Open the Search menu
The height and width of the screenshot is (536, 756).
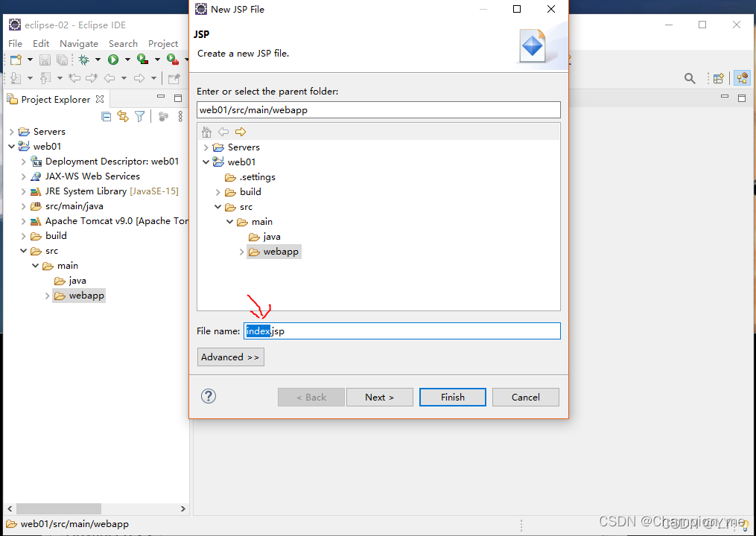click(123, 43)
